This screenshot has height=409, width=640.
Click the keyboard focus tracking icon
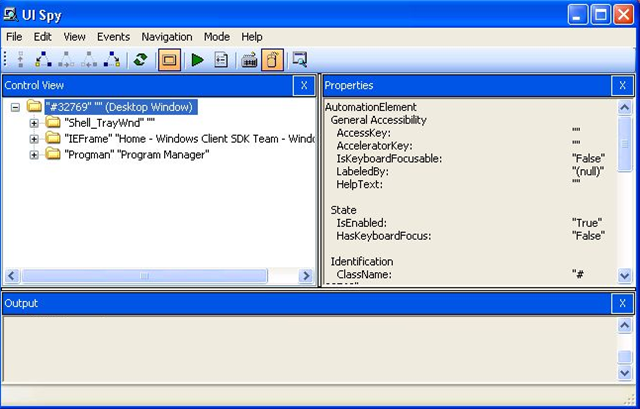pyautogui.click(x=249, y=60)
